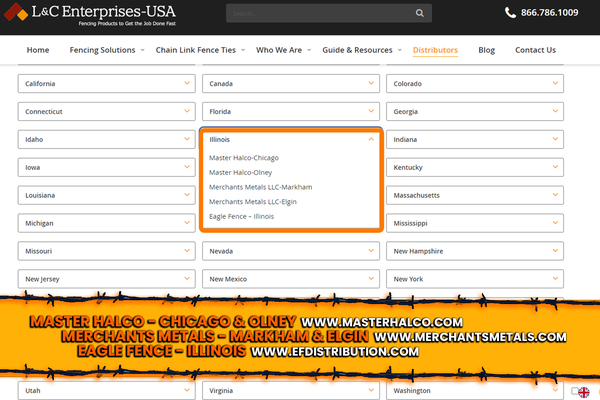Open the Who We Are menu
This screenshot has height=400, width=600.
279,50
